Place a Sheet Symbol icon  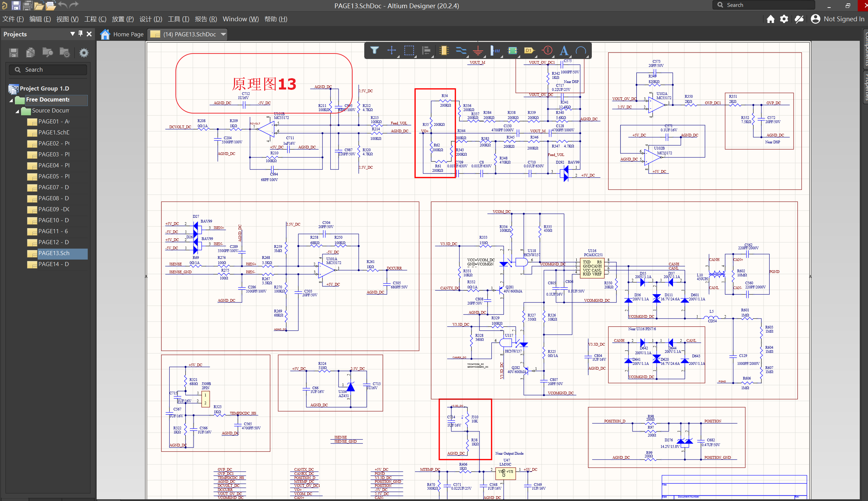[x=513, y=51]
